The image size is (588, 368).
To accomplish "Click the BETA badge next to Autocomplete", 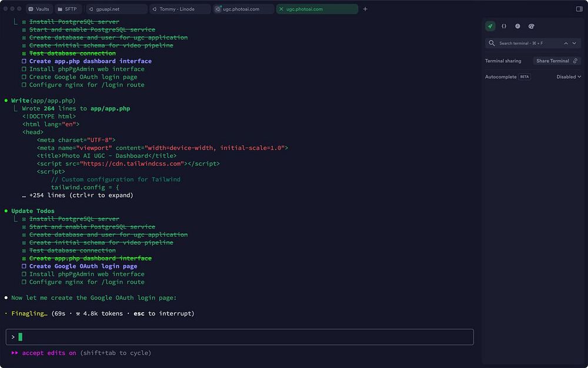I will (524, 77).
